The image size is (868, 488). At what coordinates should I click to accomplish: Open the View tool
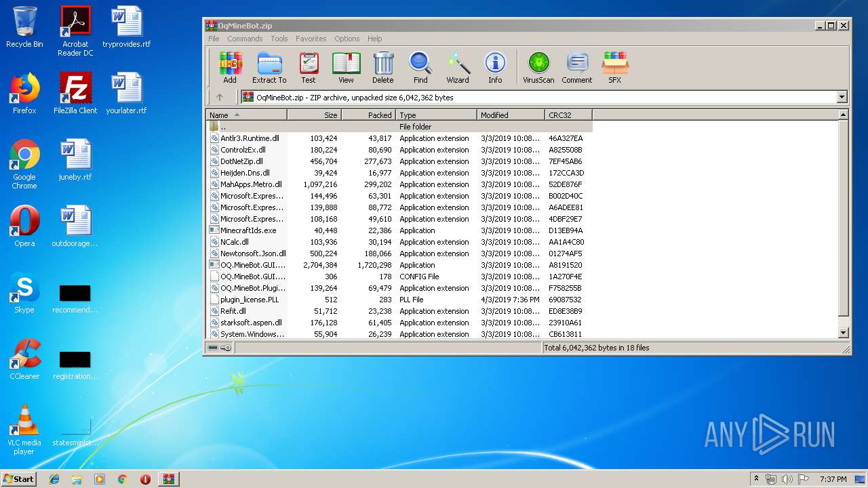346,68
